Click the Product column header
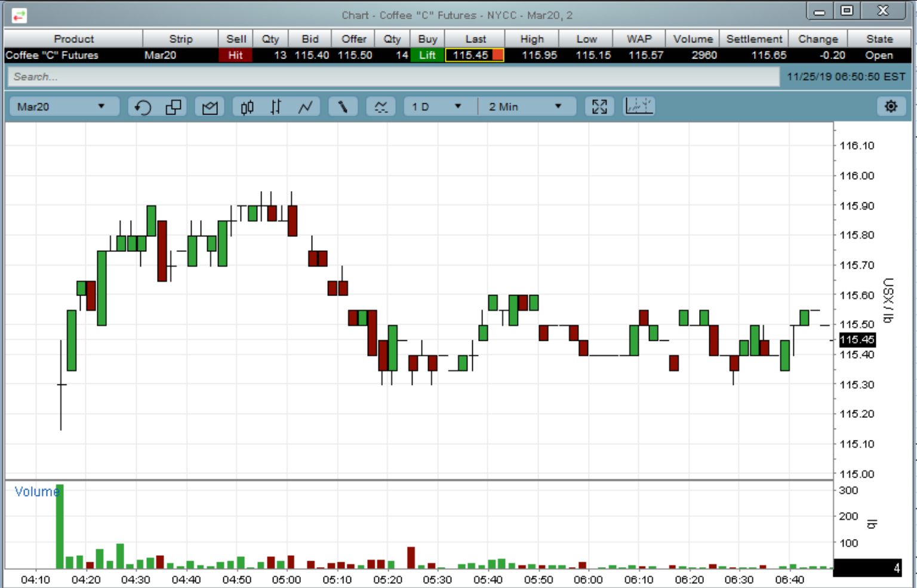 [x=73, y=39]
